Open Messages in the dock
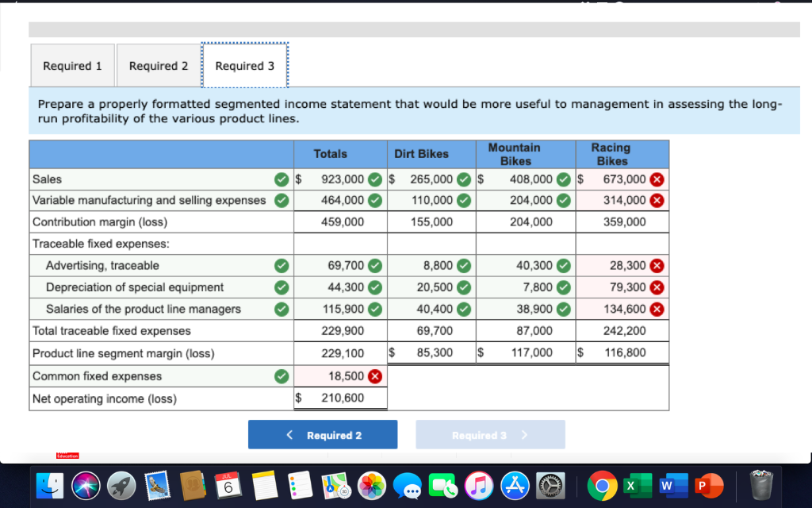Viewport: 812px width, 508px height. [x=407, y=487]
